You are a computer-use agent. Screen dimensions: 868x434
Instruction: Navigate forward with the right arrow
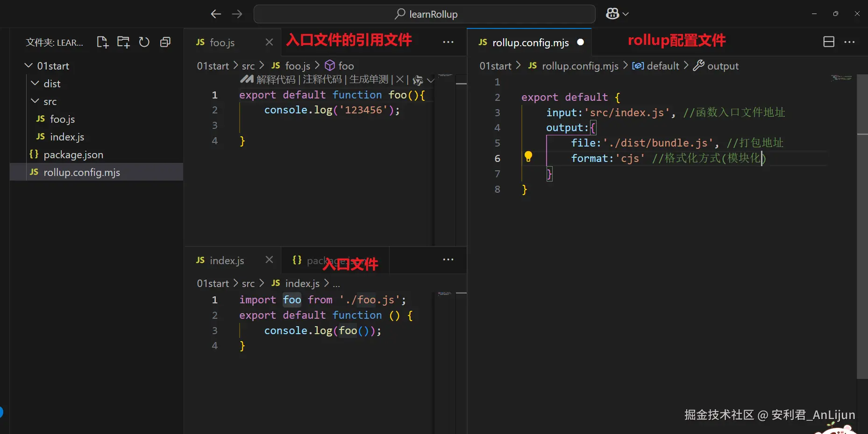coord(237,14)
